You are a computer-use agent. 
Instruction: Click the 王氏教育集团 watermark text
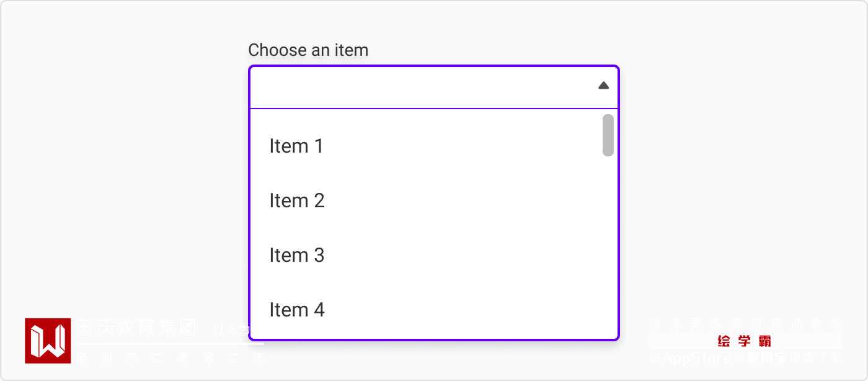tap(136, 327)
